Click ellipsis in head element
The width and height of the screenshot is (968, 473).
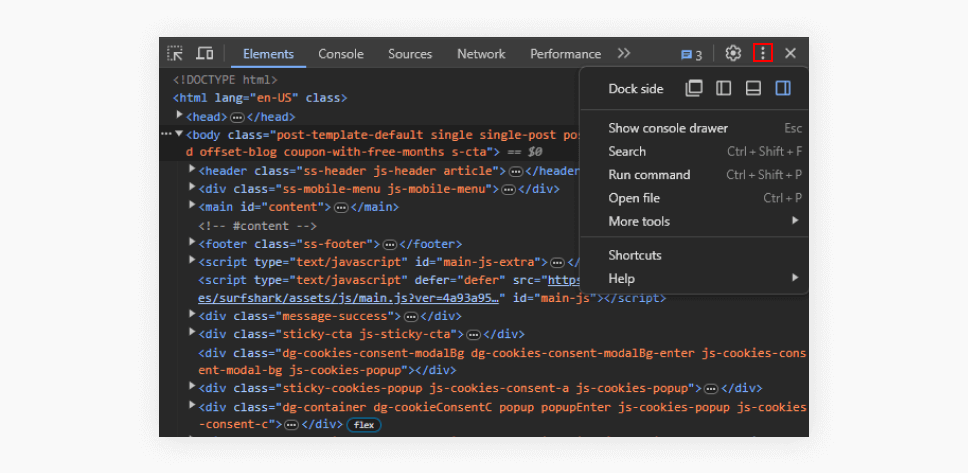[x=237, y=117]
